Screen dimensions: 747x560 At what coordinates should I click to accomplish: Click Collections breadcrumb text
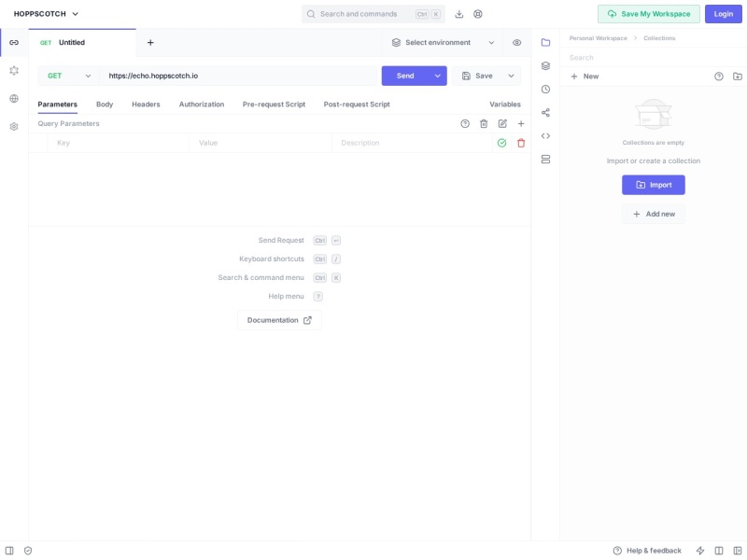point(659,38)
